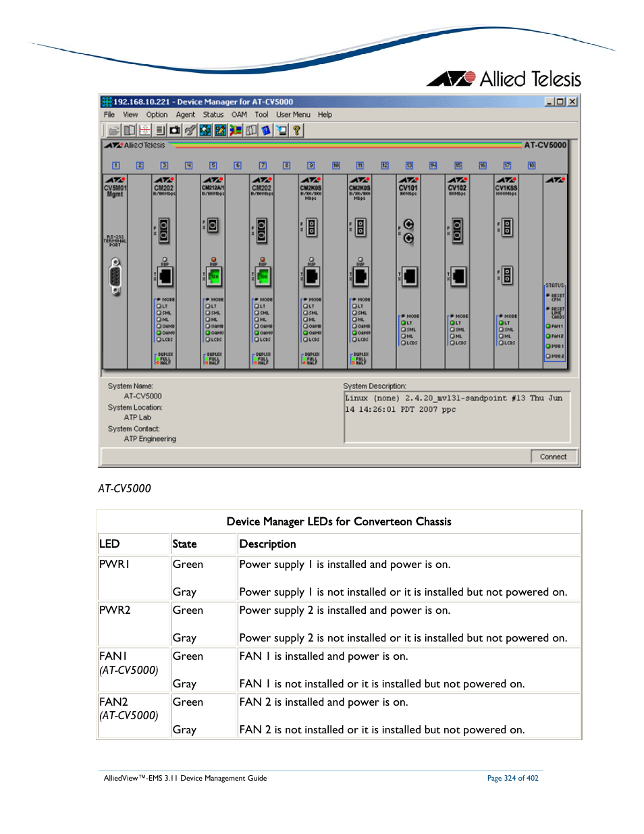Open the Option menu
Screen dimensions: 644x834
[157, 115]
